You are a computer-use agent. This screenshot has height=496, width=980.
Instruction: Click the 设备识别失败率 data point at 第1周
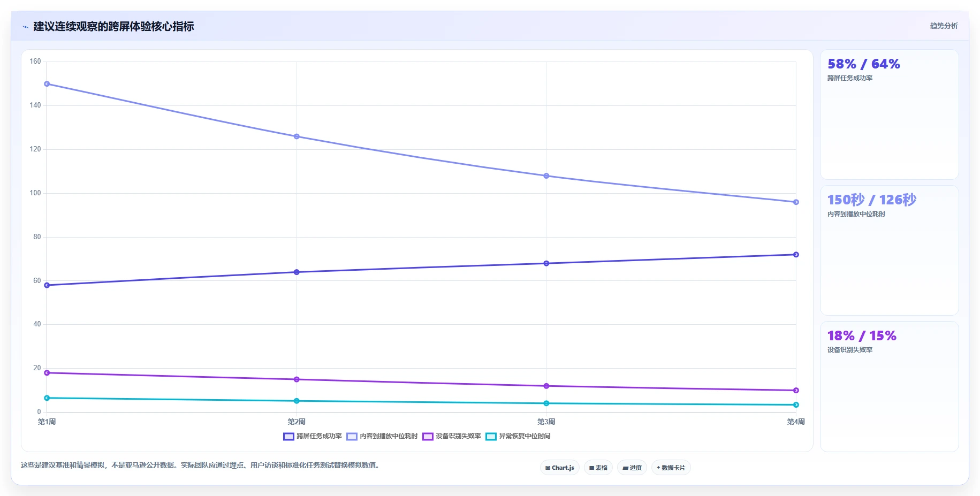click(x=47, y=373)
